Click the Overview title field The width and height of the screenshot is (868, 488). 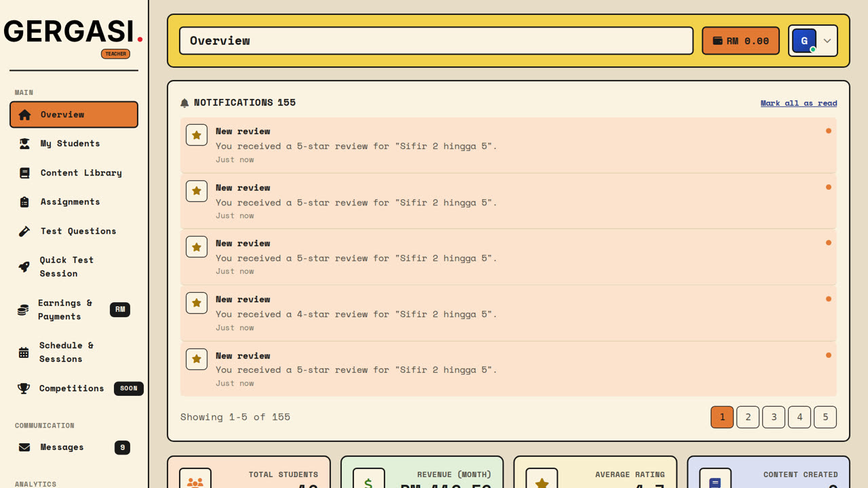point(436,41)
